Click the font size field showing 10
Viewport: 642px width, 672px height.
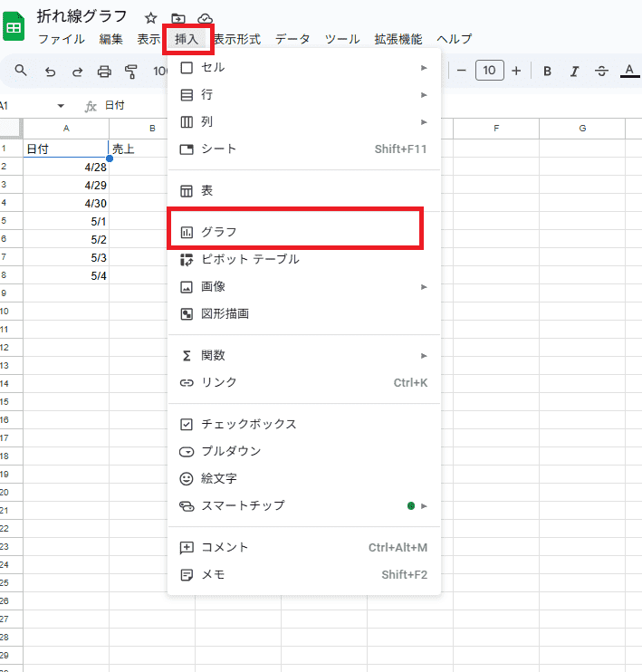tap(490, 71)
